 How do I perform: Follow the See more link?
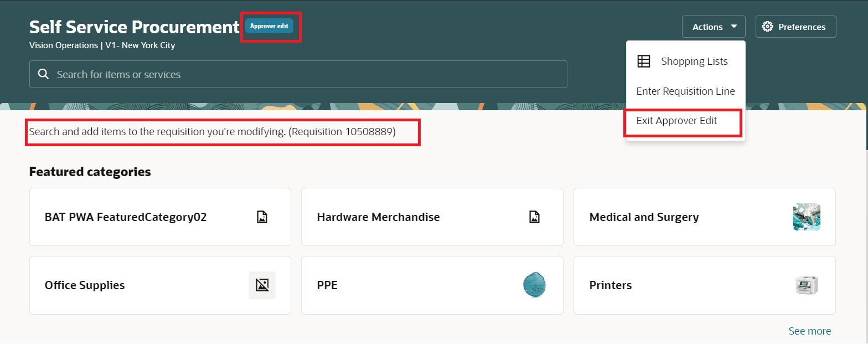[809, 331]
